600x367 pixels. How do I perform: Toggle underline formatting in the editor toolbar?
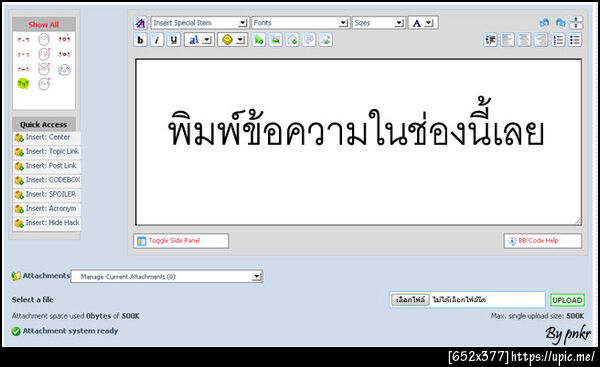click(x=174, y=40)
